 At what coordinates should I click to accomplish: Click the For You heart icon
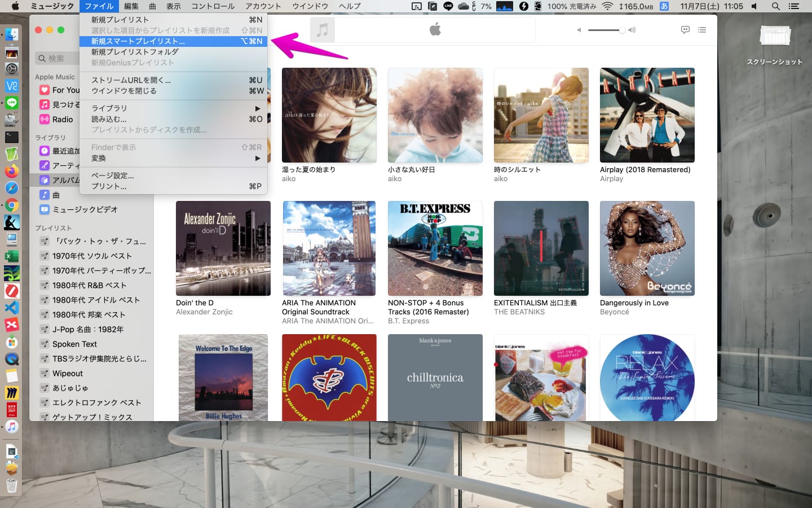[45, 90]
